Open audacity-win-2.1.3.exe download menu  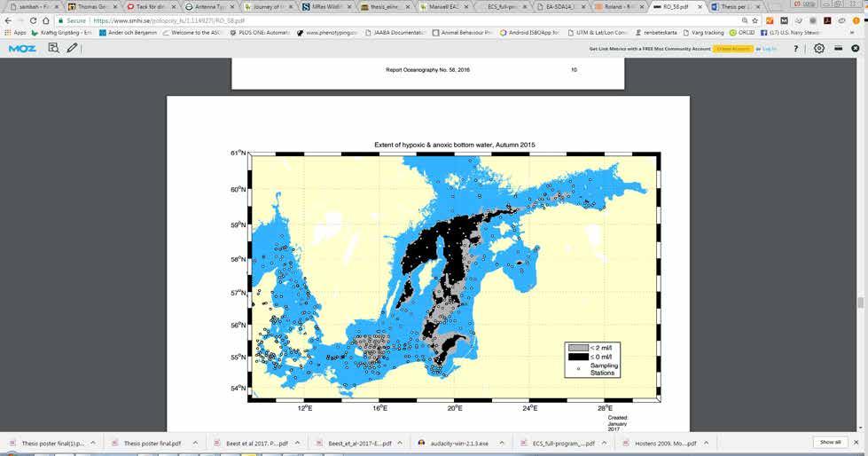502,444
